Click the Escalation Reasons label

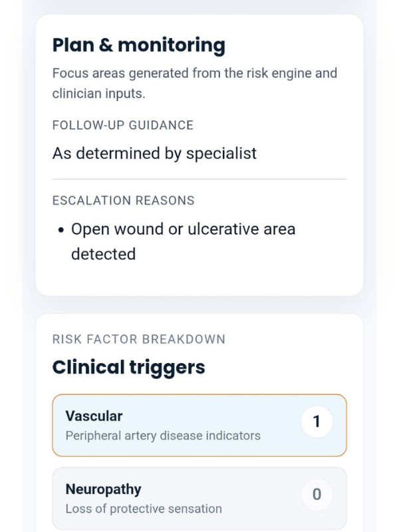[x=124, y=201]
